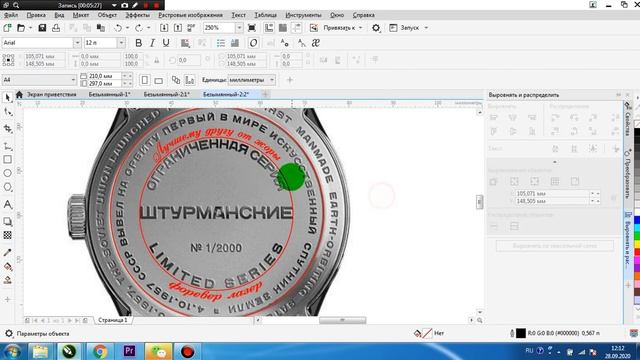Open the Объект menu

[107, 15]
